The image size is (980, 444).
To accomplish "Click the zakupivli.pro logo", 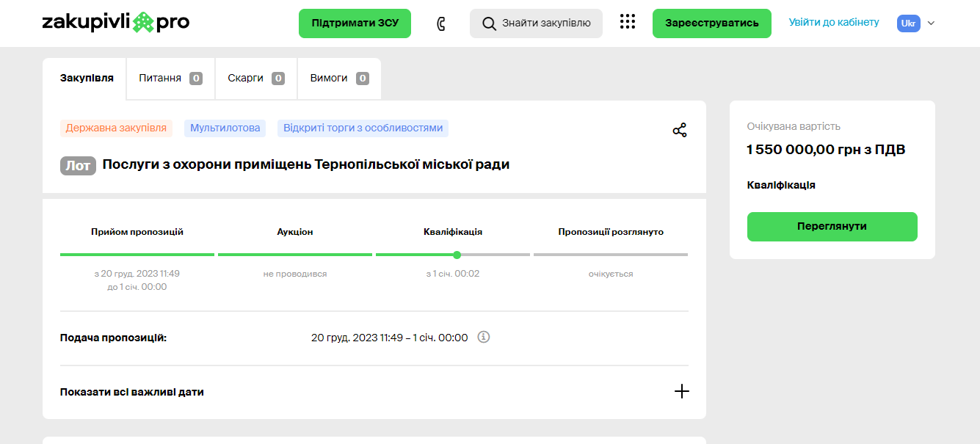I will coord(116,23).
